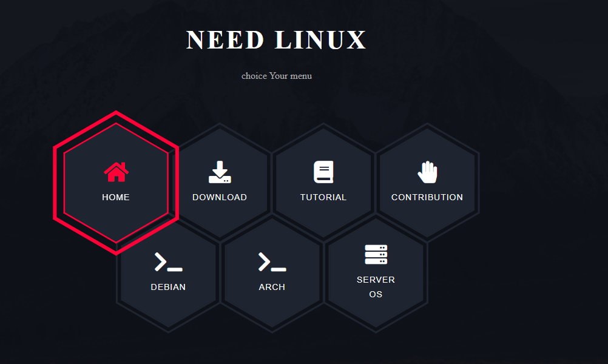608x364 pixels.
Task: Click the red house icon
Action: pos(116,172)
